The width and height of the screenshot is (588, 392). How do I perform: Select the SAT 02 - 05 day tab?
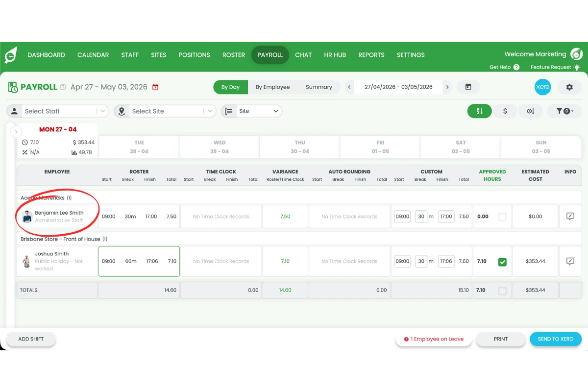click(x=461, y=147)
